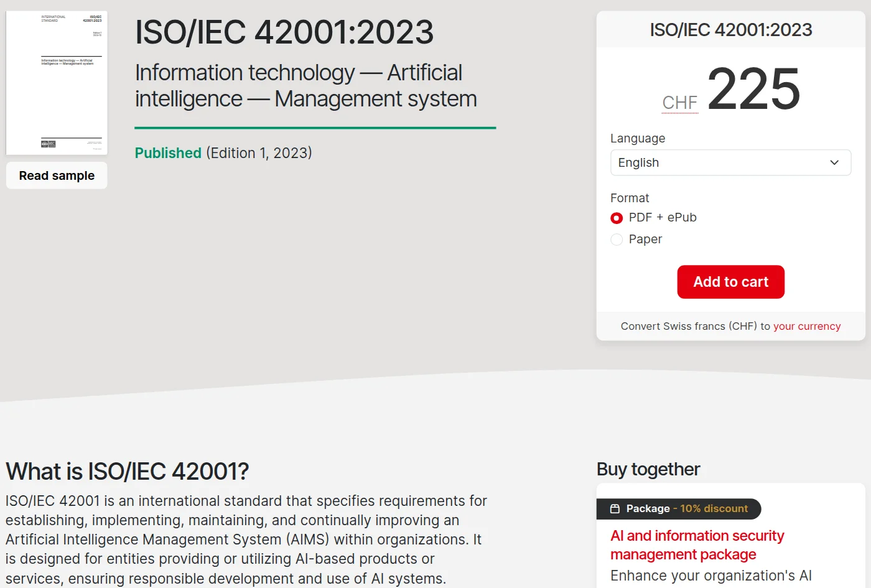Screen dimensions: 871x588
Task: Add the standard to cart
Action: point(730,282)
